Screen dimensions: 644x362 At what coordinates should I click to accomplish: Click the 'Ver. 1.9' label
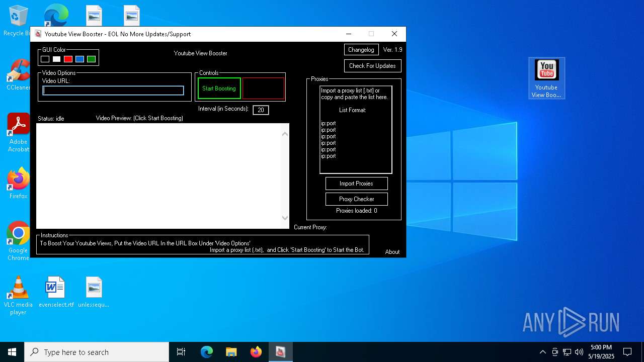click(x=392, y=50)
